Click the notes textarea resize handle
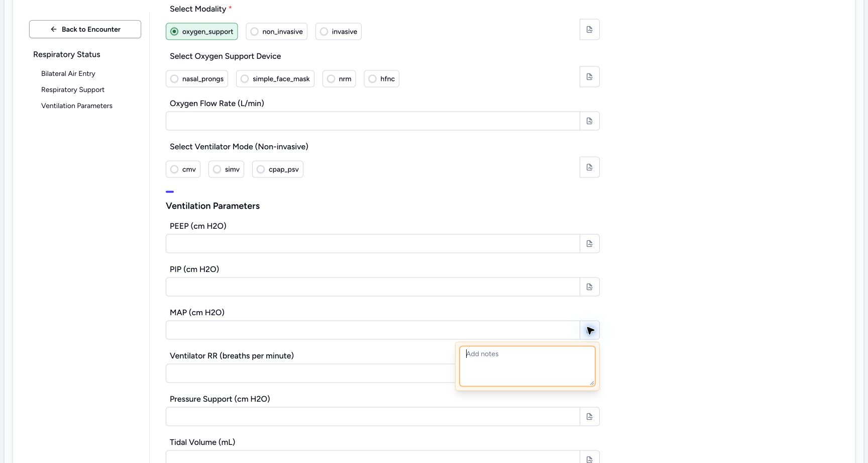Image resolution: width=868 pixels, height=463 pixels. click(592, 383)
